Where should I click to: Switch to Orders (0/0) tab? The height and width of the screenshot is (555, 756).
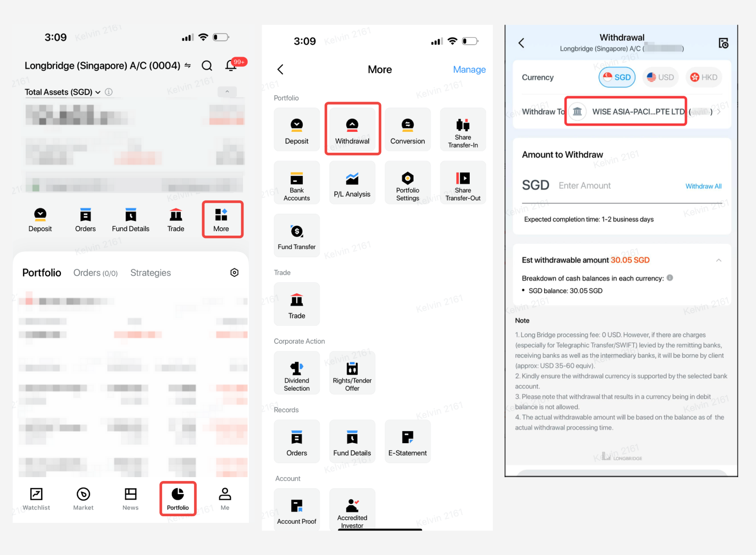point(95,273)
